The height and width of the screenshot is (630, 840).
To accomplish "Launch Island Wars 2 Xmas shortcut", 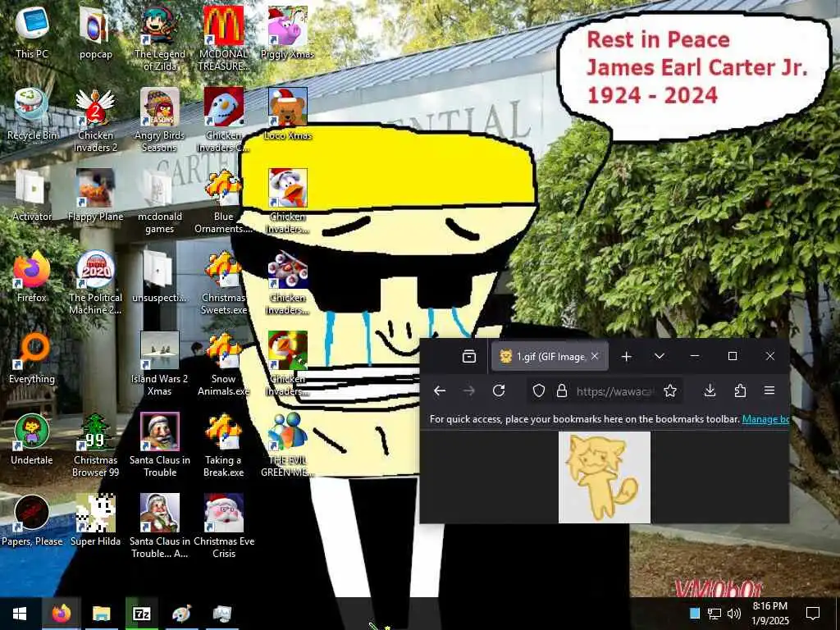I will [160, 363].
